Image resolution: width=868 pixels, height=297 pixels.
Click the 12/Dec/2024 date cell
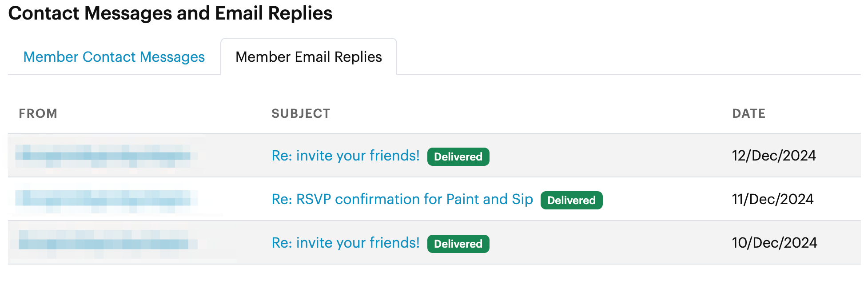[x=774, y=156]
